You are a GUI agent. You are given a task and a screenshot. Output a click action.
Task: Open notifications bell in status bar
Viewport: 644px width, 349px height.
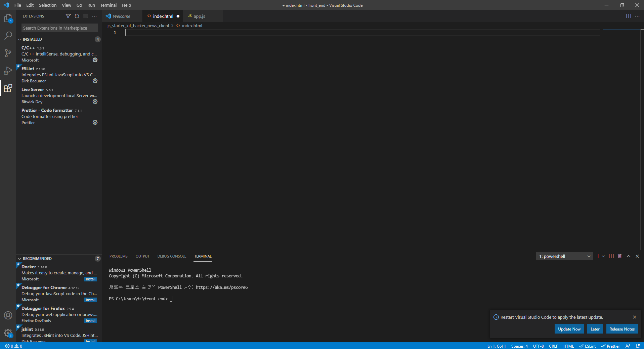pyautogui.click(x=638, y=346)
